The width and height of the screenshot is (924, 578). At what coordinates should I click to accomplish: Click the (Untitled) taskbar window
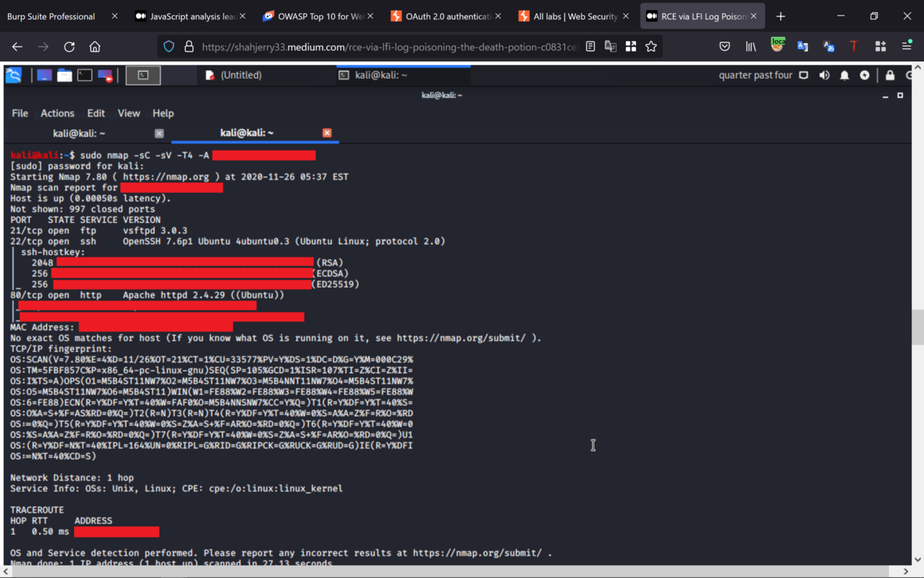tap(266, 75)
